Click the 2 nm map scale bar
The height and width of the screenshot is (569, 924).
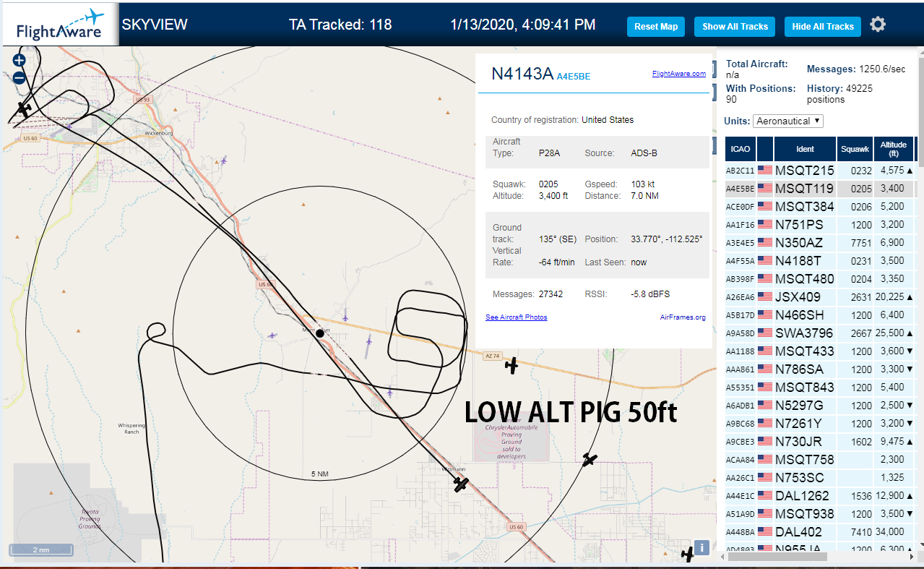coord(40,550)
